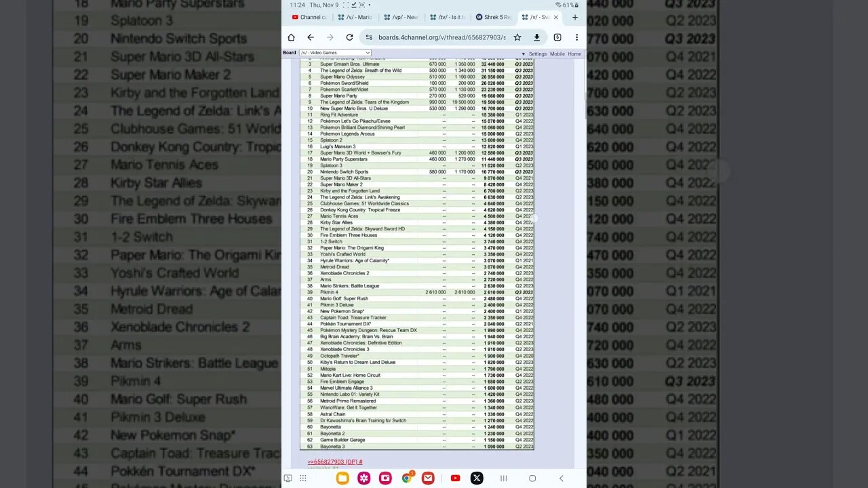Open site info icon in address bar
The image size is (868, 488).
click(x=369, y=37)
